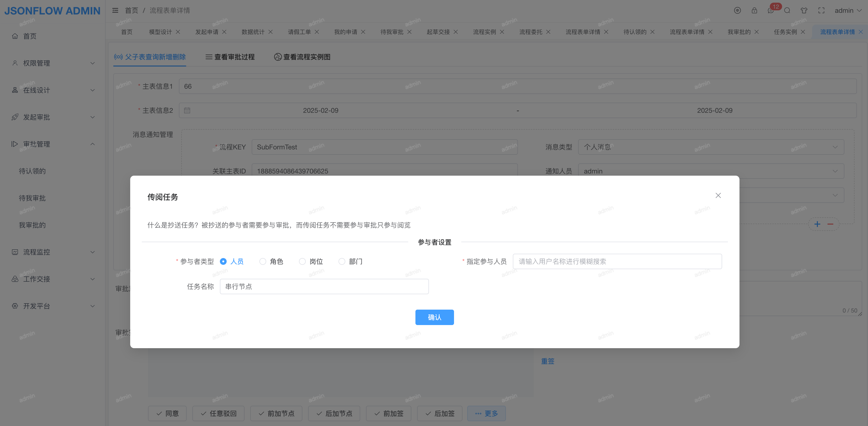Click the 指定参与人员 search input
The width and height of the screenshot is (868, 426).
[617, 261]
